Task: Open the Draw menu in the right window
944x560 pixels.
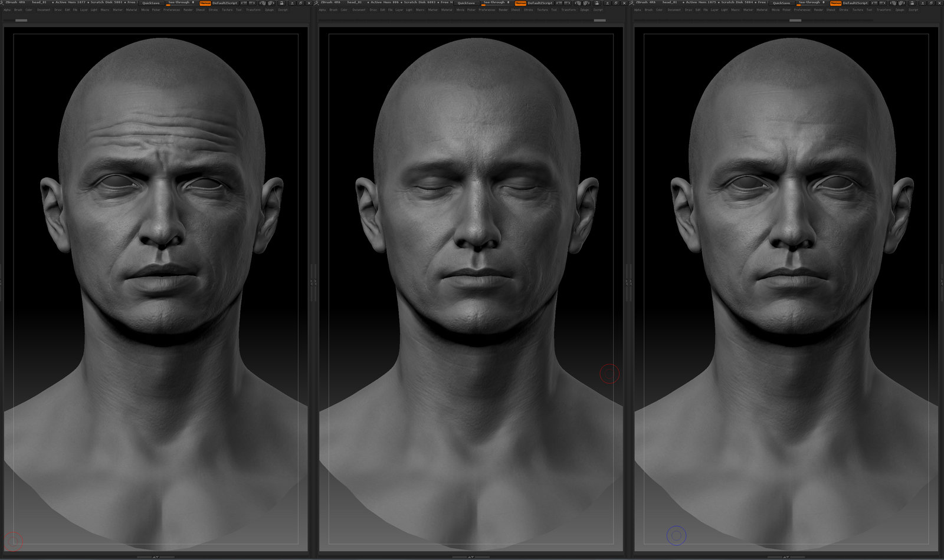Action: tap(688, 10)
